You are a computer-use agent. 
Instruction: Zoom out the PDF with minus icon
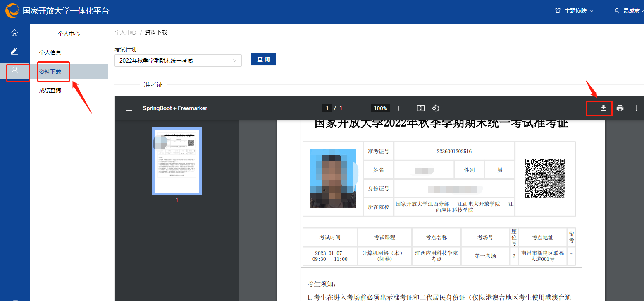click(x=362, y=108)
